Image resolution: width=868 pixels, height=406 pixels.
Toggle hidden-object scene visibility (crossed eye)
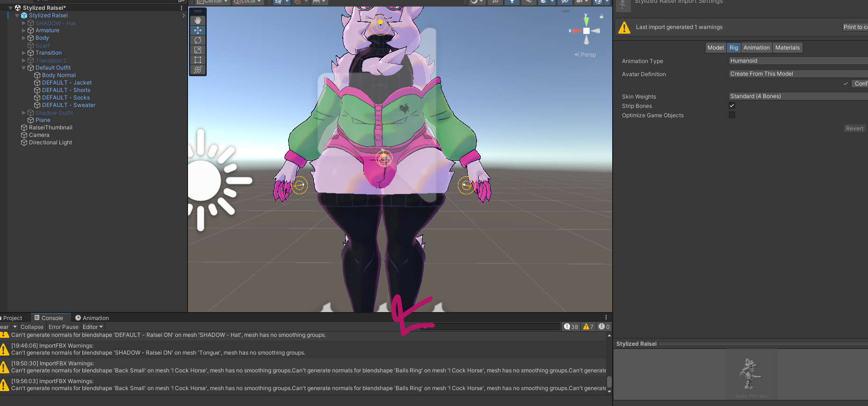pyautogui.click(x=565, y=2)
